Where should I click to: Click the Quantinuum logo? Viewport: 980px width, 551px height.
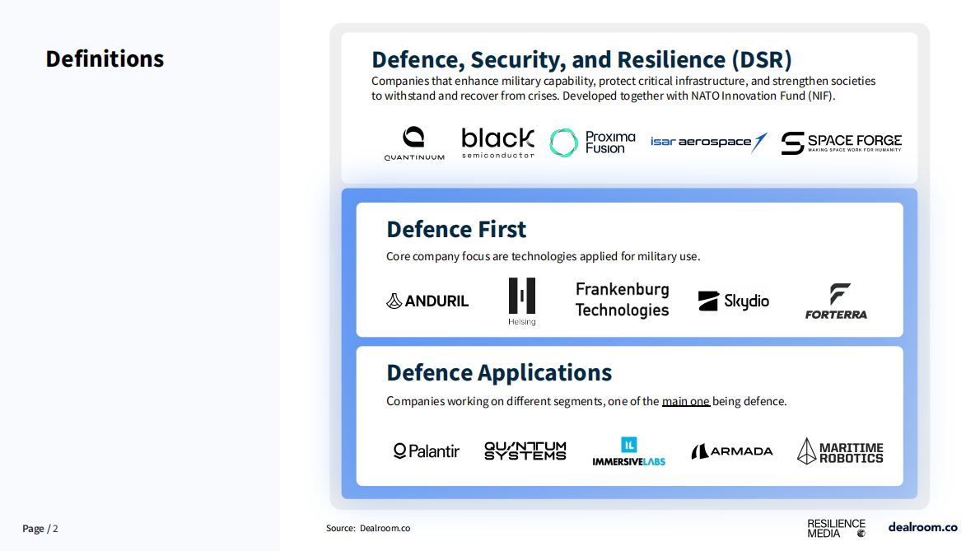413,143
